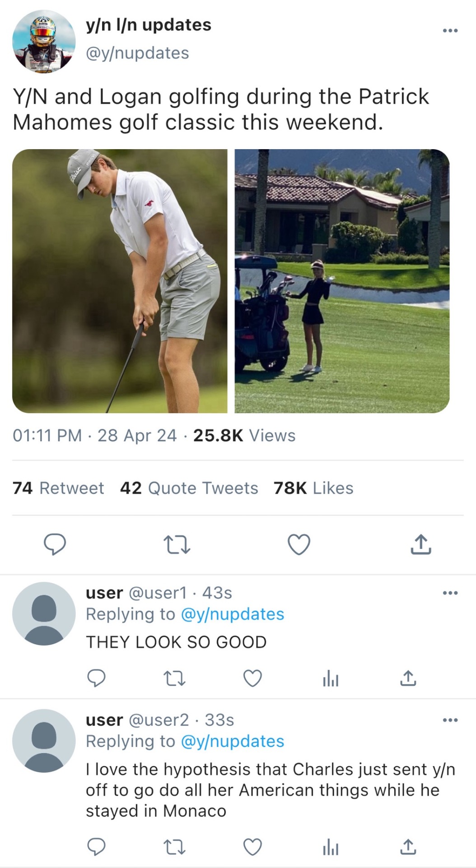Open the golf cart photo
The height and width of the screenshot is (868, 476).
(x=342, y=281)
